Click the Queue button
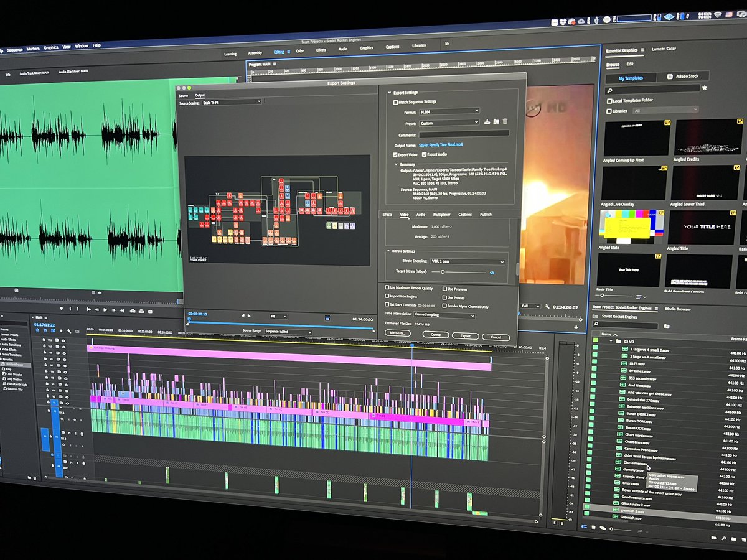This screenshot has width=747, height=560. (x=435, y=335)
